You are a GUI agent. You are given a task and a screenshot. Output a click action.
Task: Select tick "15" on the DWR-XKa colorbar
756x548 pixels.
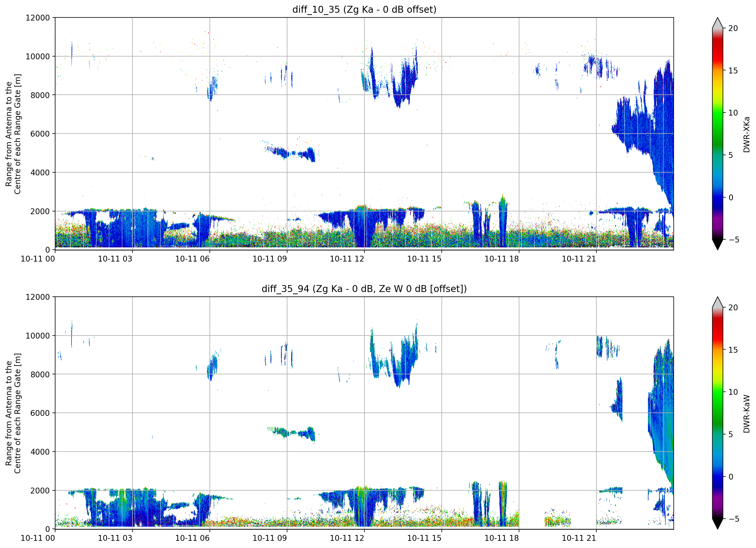(x=733, y=71)
